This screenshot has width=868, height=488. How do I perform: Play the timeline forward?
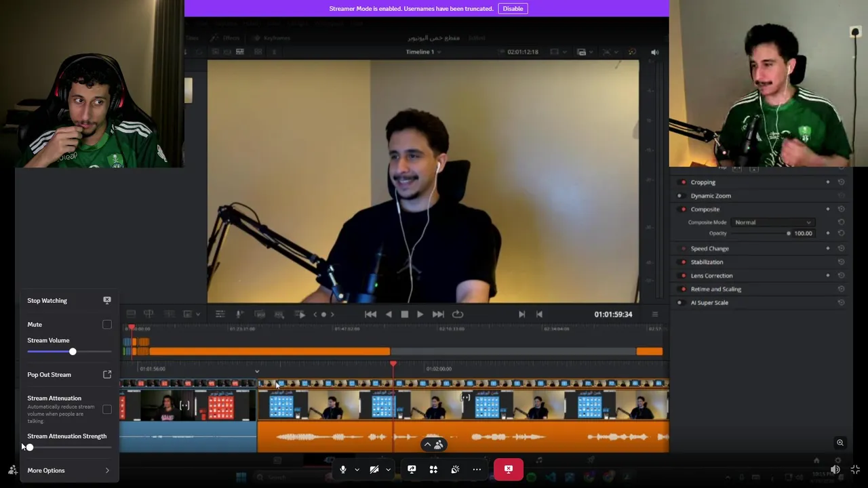pyautogui.click(x=420, y=314)
